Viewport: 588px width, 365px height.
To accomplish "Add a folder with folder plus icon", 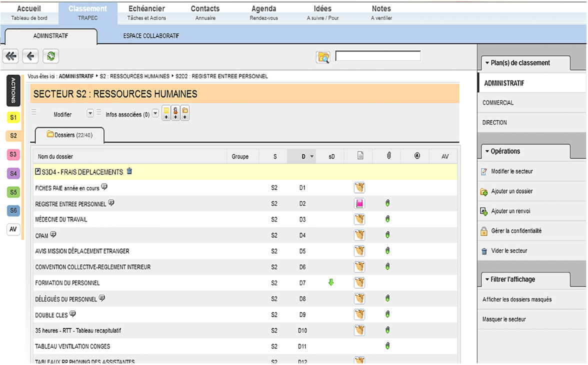I will click(185, 113).
